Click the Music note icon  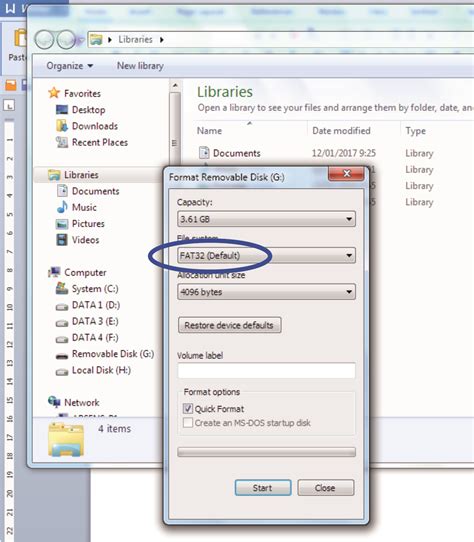coord(62,207)
